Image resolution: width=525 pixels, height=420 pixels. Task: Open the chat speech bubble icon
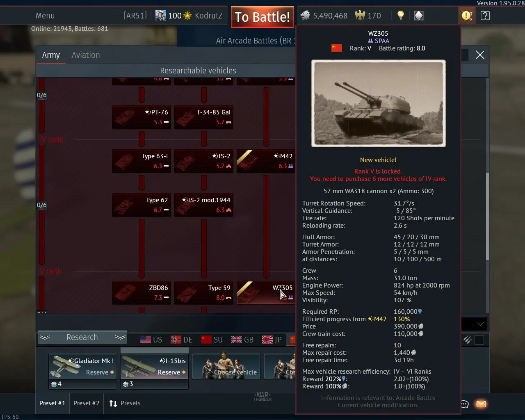click(464, 404)
